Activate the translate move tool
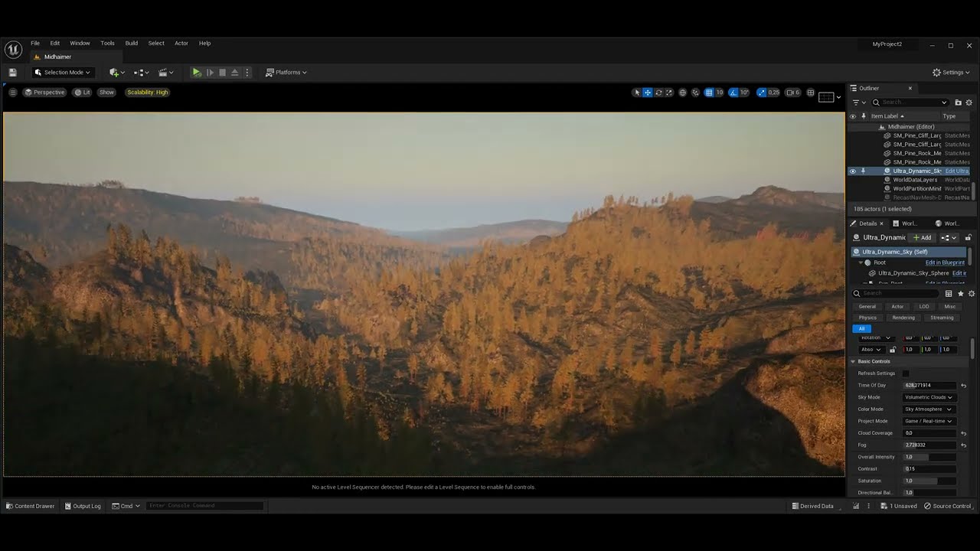This screenshot has height=551, width=980. coord(648,93)
